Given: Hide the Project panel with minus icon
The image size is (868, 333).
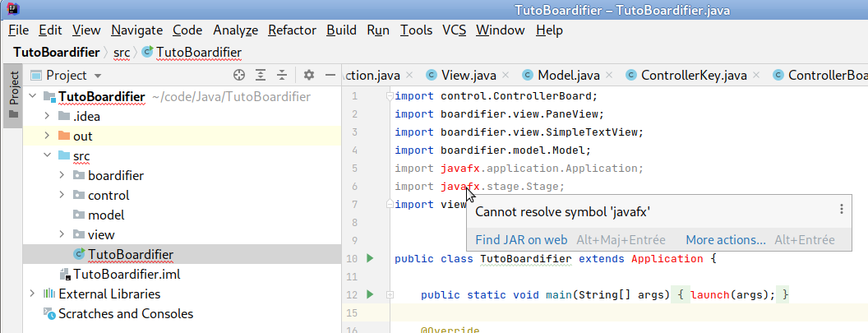Looking at the screenshot, I should pos(329,75).
